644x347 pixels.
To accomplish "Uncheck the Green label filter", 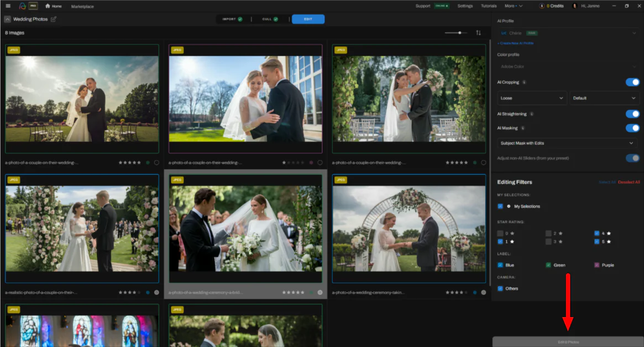I will (x=548, y=265).
